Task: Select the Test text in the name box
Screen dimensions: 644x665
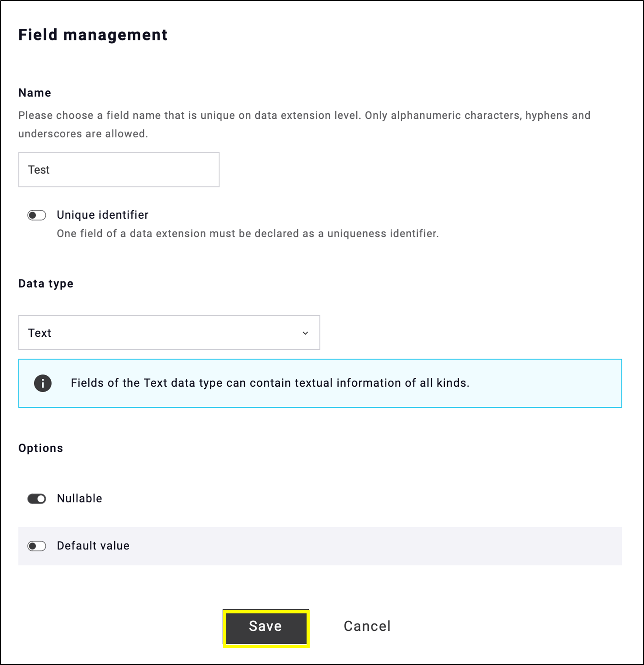Action: pyautogui.click(x=39, y=170)
